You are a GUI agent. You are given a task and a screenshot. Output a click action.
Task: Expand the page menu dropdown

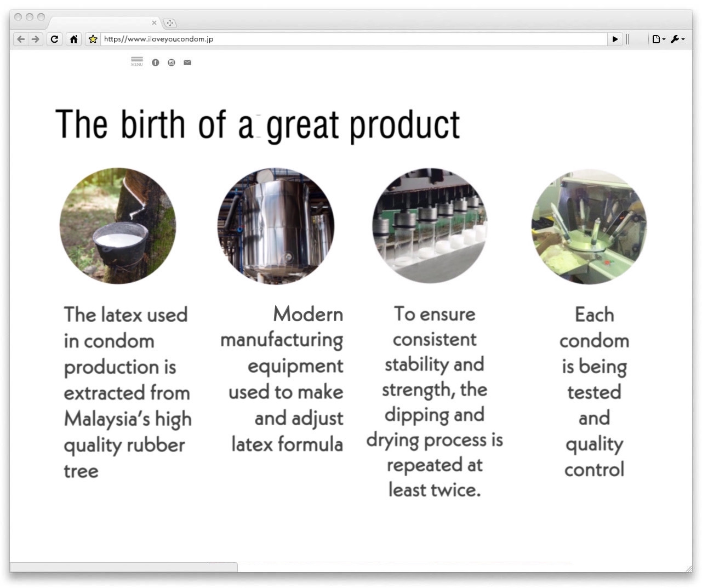pyautogui.click(x=658, y=39)
